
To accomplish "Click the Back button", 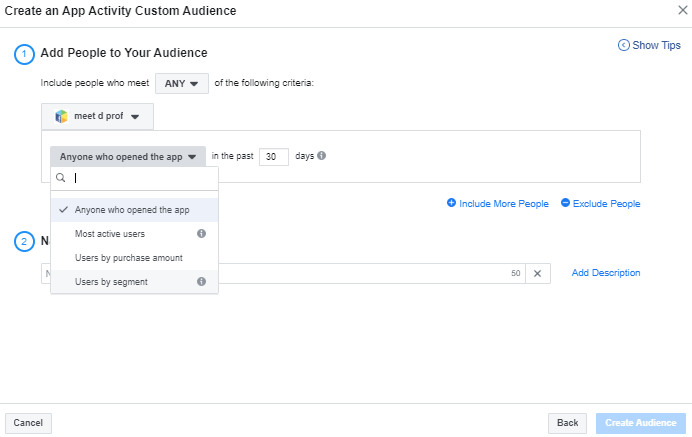I will pyautogui.click(x=567, y=423).
